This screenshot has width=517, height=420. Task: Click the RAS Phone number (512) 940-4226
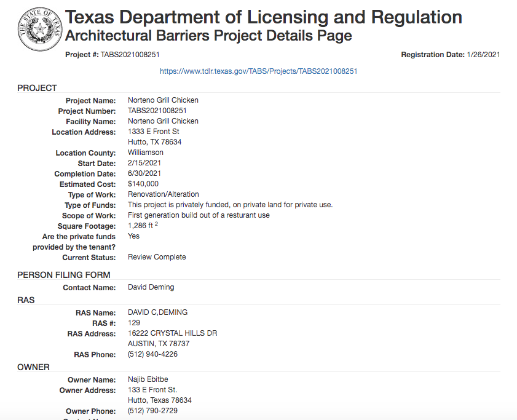[x=152, y=354]
